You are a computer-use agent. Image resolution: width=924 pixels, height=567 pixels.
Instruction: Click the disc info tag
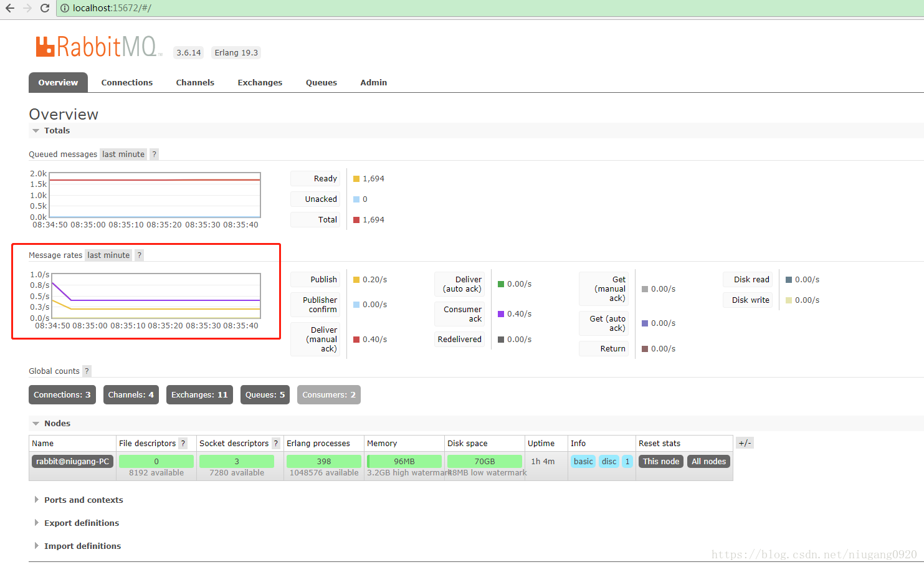pos(609,462)
